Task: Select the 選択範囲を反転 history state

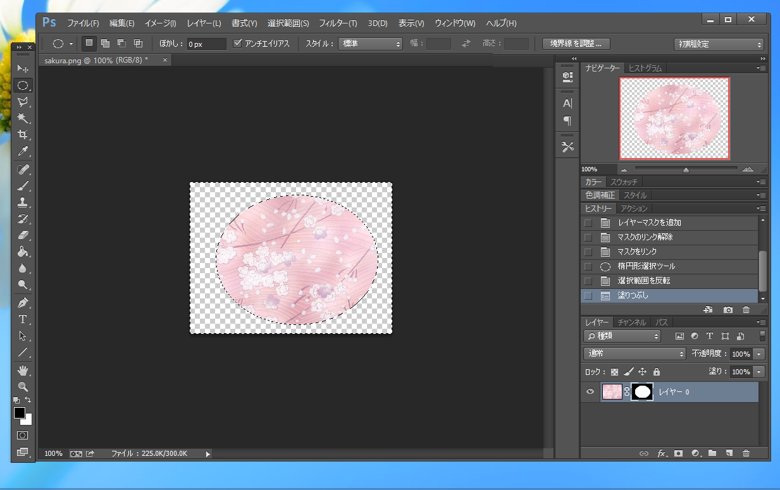Action: [x=644, y=281]
